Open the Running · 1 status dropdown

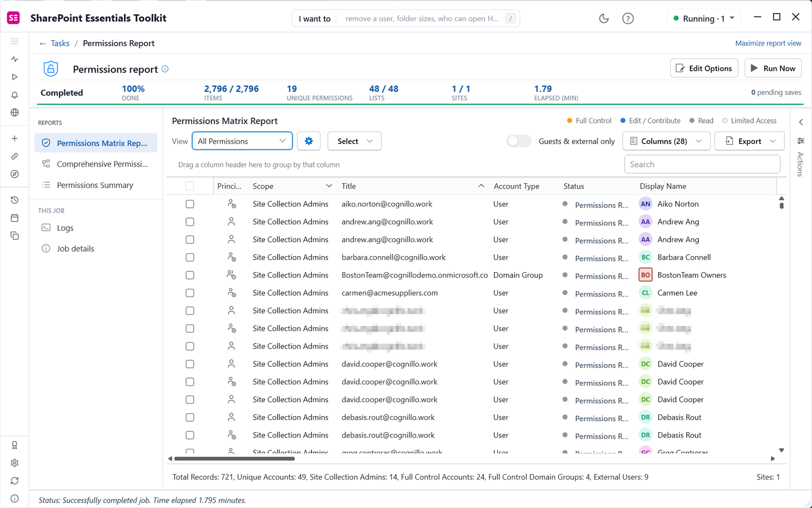click(703, 19)
